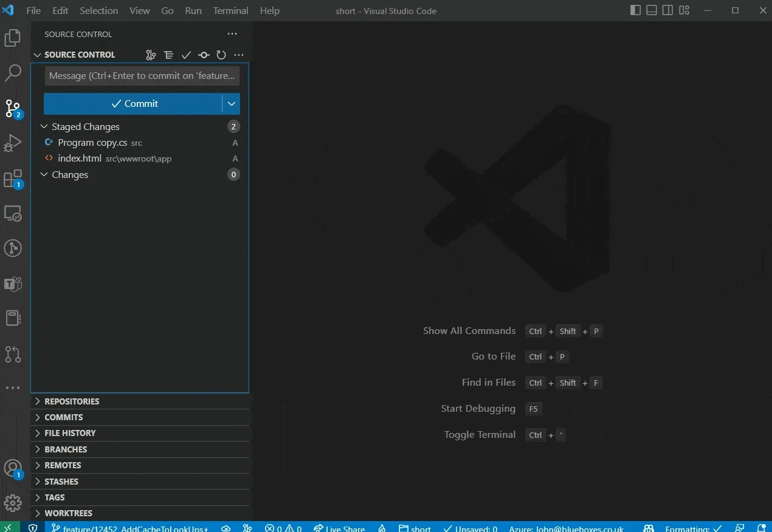Open the remote window green status bar button
This screenshot has width=772, height=532.
pyautogui.click(x=10, y=527)
